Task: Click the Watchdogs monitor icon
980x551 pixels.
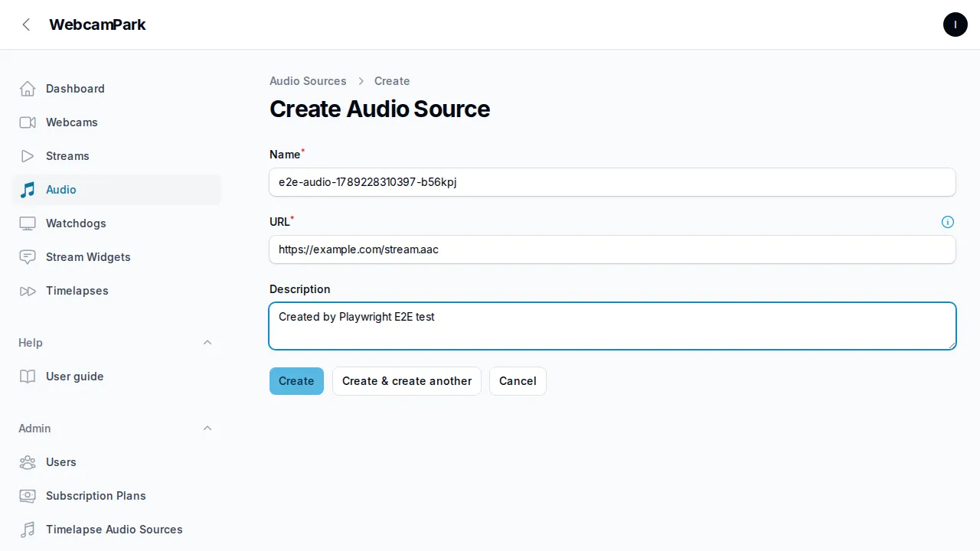Action: (x=28, y=223)
